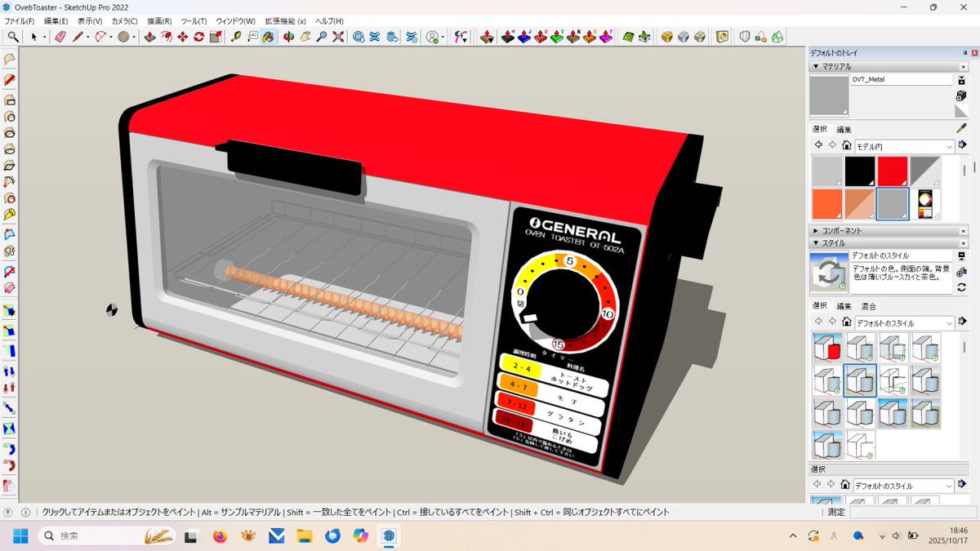Open the モデル内 dropdown in Materials
This screenshot has width=980, height=551.
coord(904,146)
